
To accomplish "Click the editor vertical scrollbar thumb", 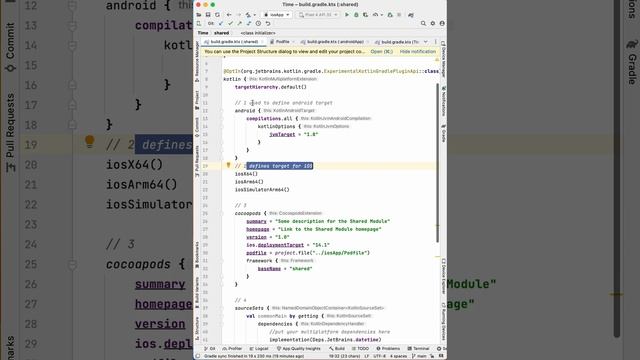I will 438,162.
